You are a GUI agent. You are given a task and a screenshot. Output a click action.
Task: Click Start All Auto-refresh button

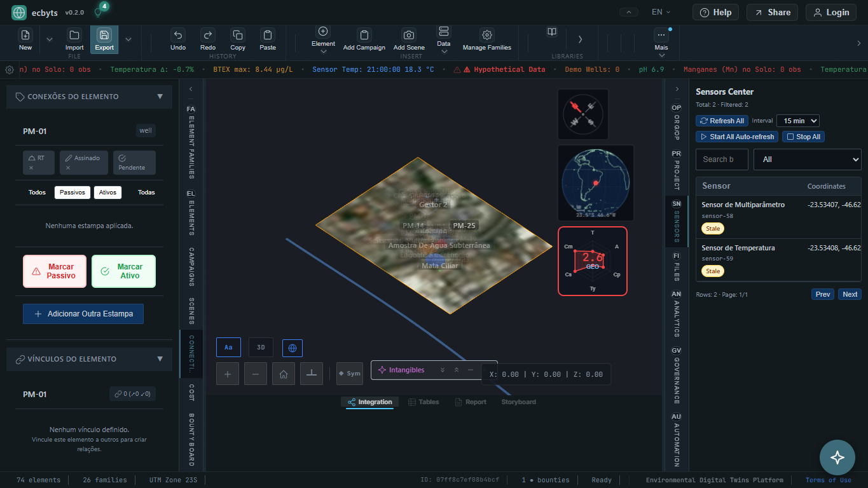point(737,137)
